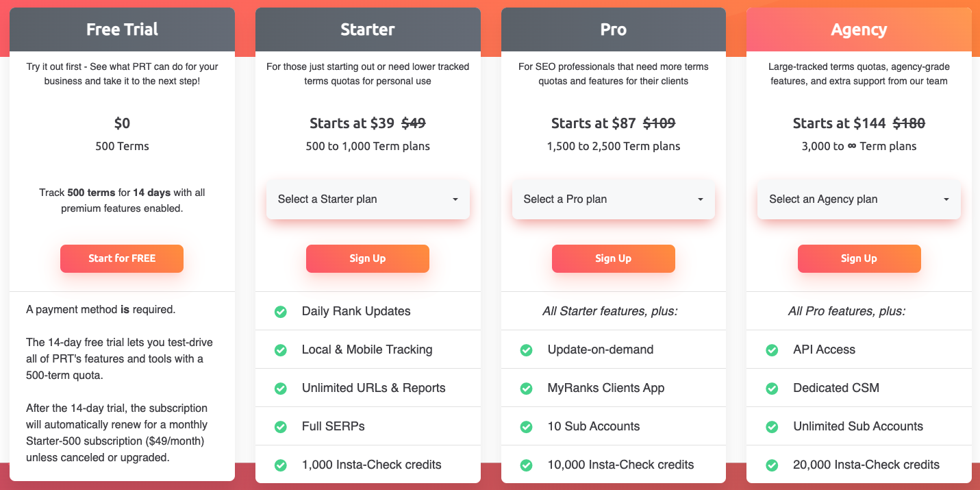Click the green check beside Update-on-demand
Image resolution: width=980 pixels, height=490 pixels.
pyautogui.click(x=527, y=350)
